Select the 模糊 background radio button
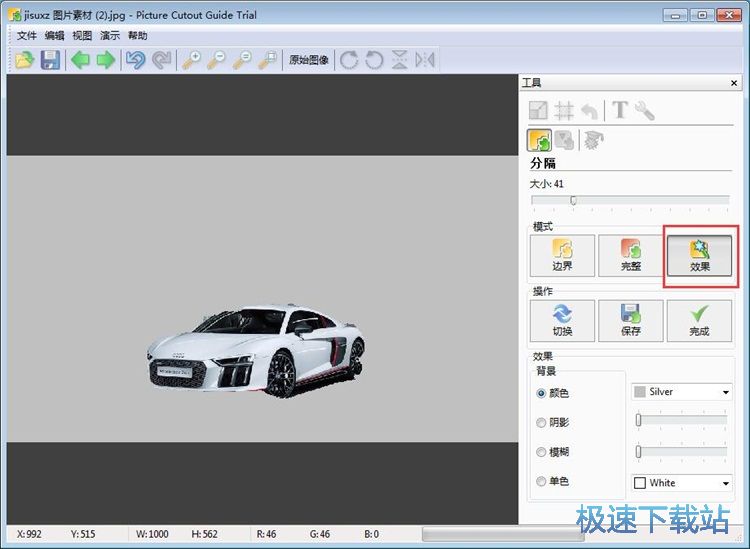 point(542,452)
